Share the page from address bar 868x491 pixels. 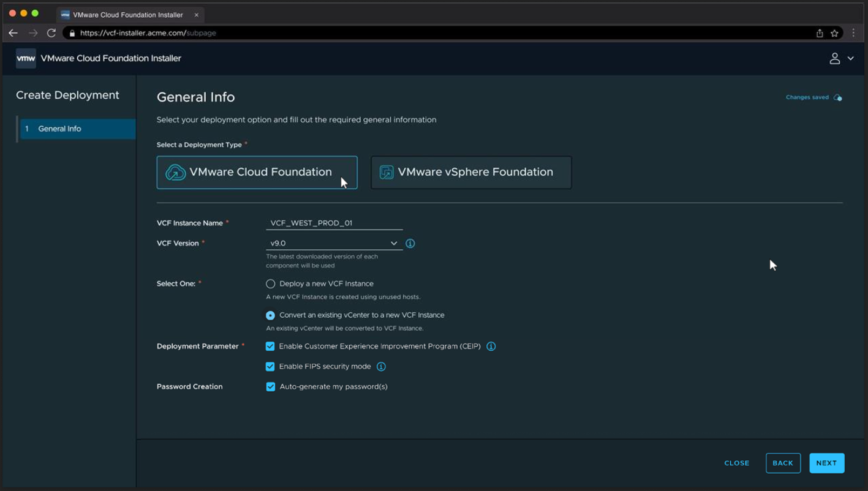[x=820, y=33]
